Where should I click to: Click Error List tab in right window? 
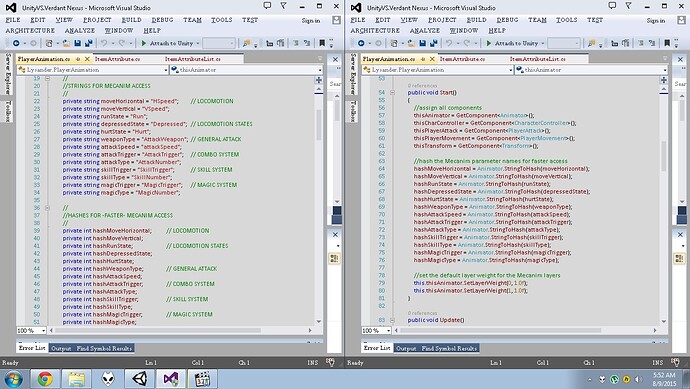point(377,348)
